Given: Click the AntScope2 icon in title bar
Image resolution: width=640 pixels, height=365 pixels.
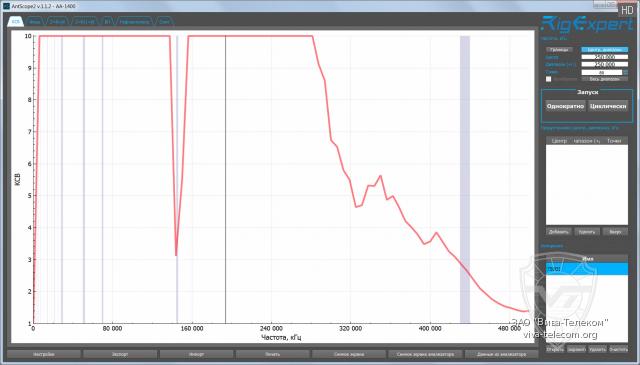Looking at the screenshot, I should coord(6,6).
